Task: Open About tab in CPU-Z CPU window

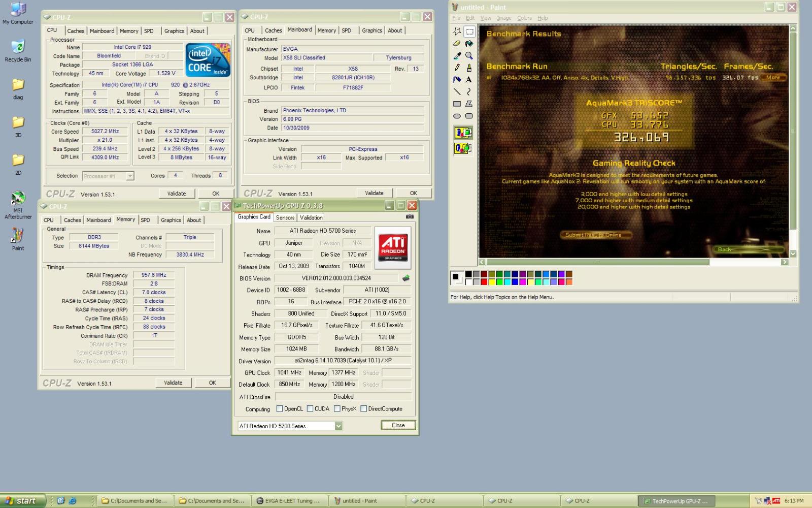Action: [197, 31]
